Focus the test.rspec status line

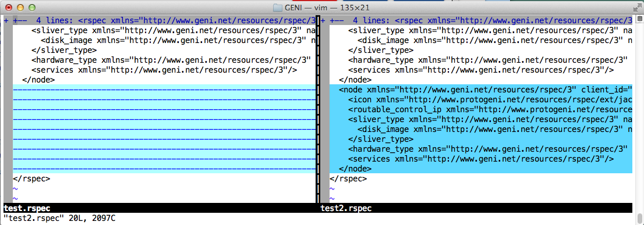[160, 209]
